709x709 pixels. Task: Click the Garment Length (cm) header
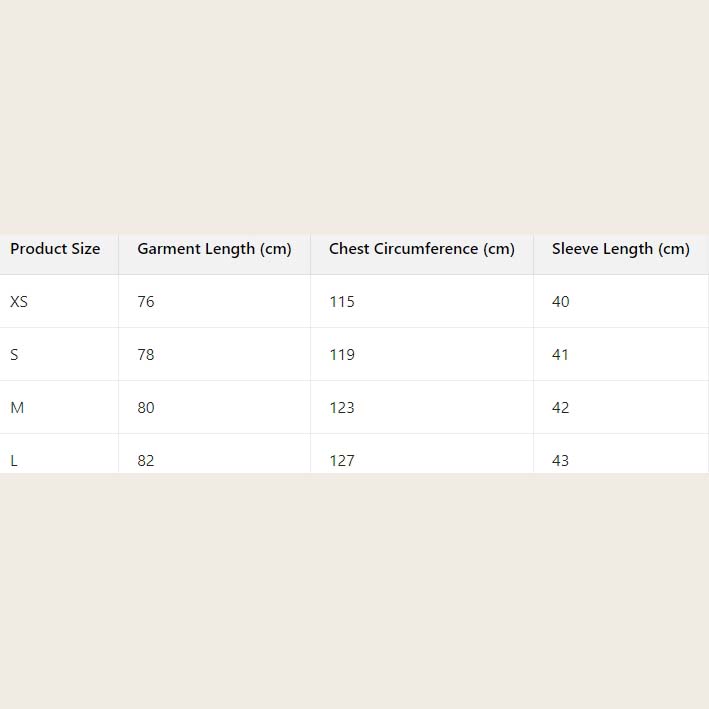[214, 249]
